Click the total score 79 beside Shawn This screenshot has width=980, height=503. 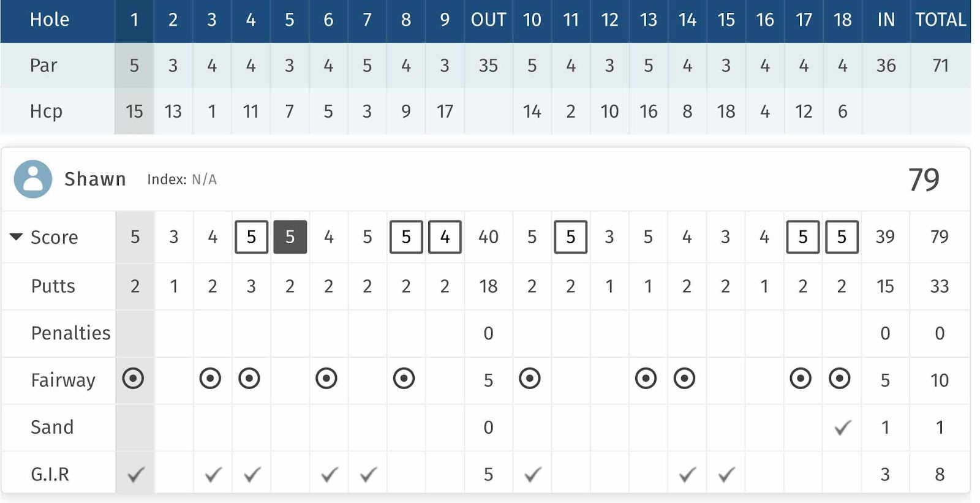pos(924,180)
